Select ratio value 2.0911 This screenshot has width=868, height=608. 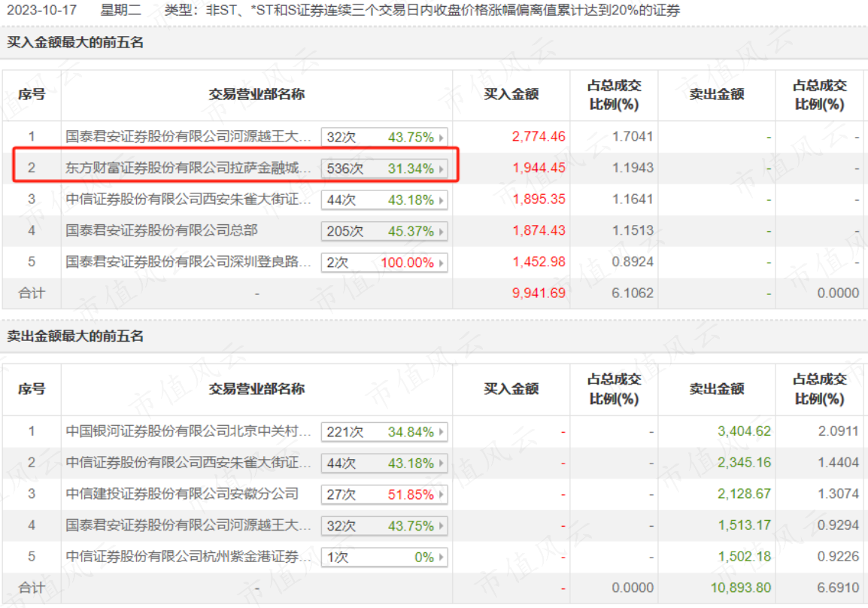839,431
